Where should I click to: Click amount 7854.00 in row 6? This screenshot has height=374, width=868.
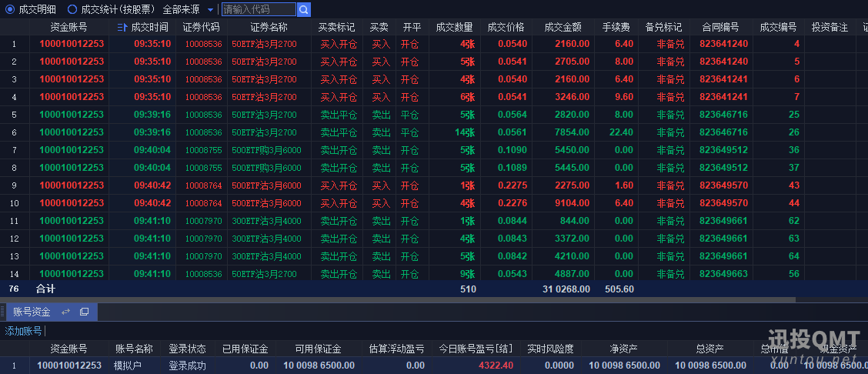(573, 132)
